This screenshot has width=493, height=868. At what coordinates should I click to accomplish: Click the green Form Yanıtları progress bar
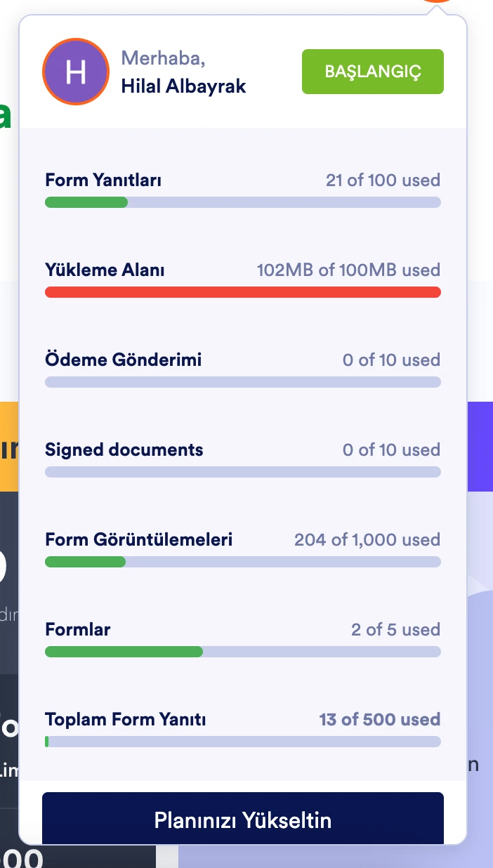pyautogui.click(x=86, y=202)
